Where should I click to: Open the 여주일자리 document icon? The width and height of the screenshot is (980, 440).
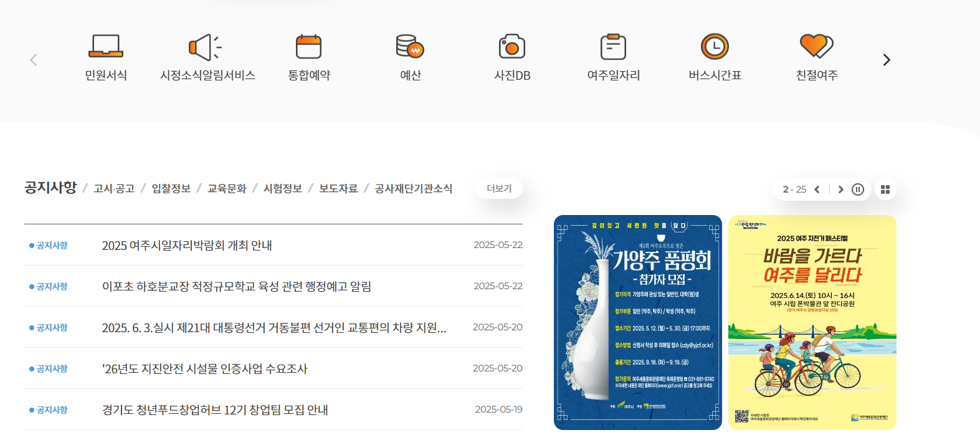click(x=613, y=47)
